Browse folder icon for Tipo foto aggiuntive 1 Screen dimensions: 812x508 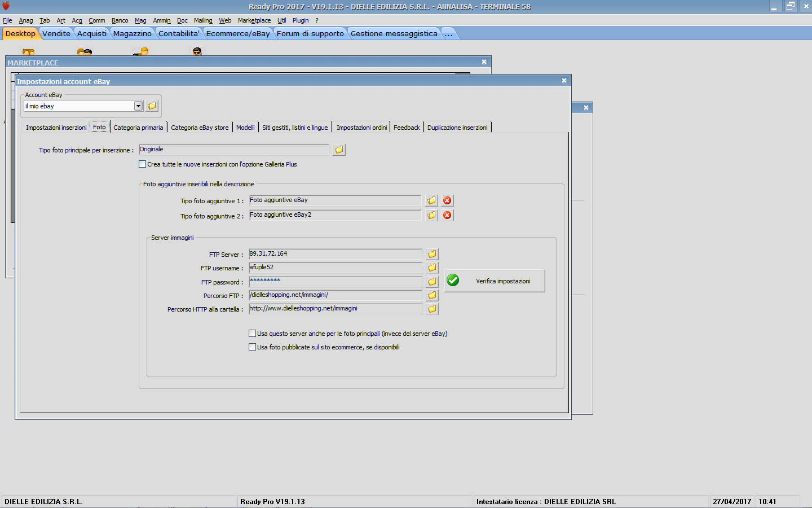431,200
